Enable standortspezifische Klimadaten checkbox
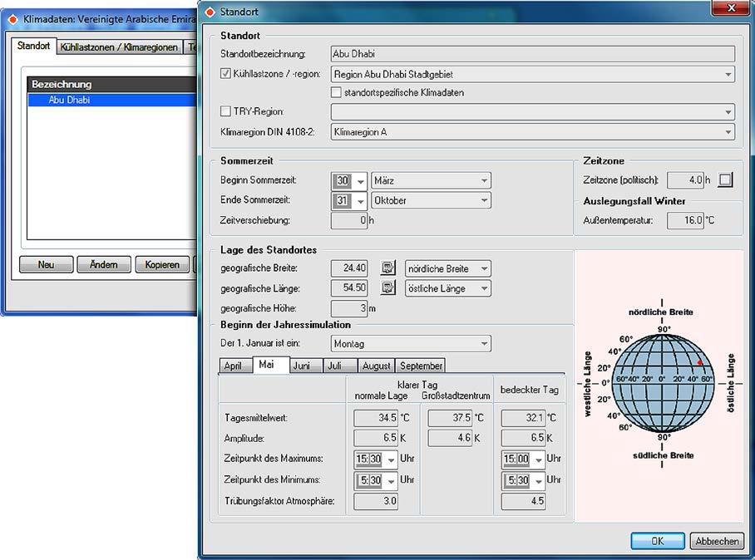Image resolution: width=755 pixels, height=560 pixels. [x=336, y=92]
